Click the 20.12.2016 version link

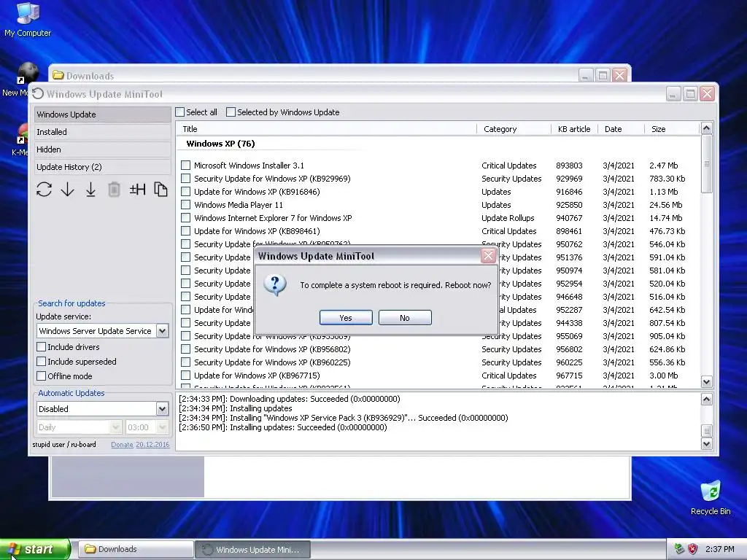(152, 444)
